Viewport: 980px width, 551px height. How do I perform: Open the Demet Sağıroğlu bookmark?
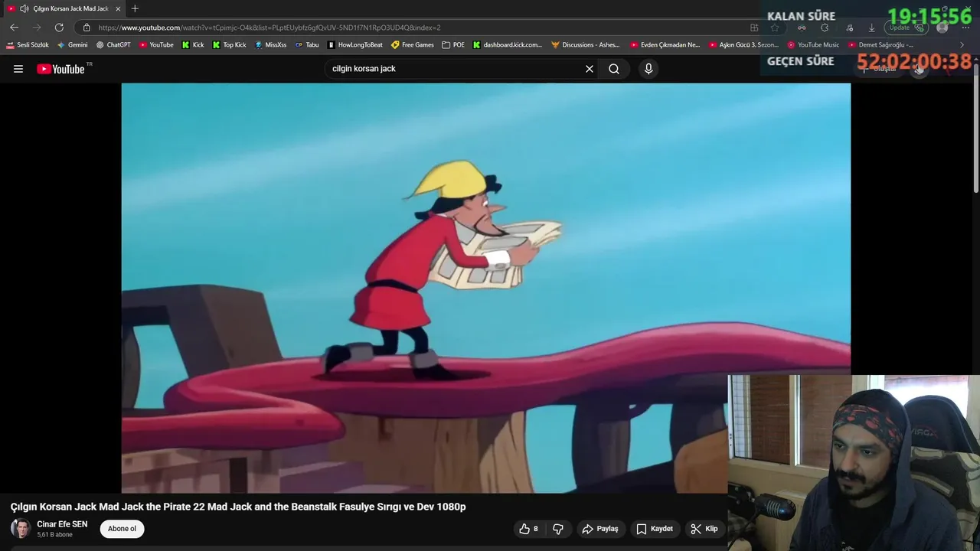(880, 45)
